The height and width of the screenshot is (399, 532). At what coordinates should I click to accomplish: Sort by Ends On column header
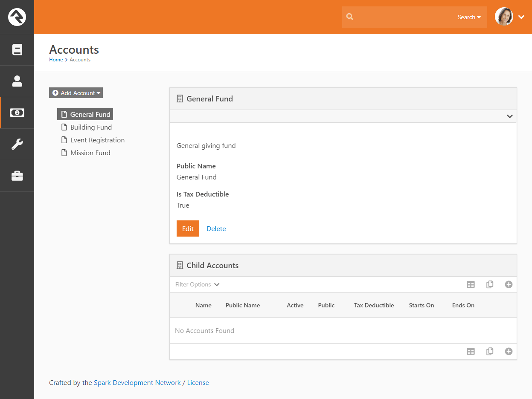(x=463, y=305)
